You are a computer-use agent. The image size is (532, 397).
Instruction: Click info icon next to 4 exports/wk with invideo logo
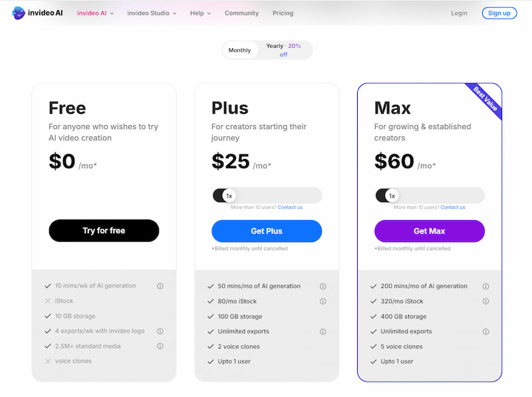160,331
